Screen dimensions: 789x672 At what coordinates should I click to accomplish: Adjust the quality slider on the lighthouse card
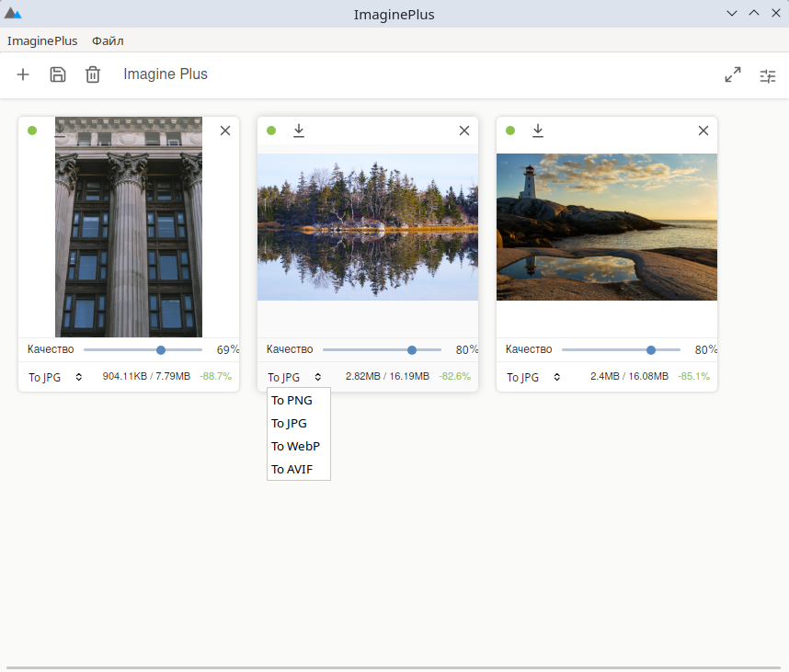[x=621, y=350]
